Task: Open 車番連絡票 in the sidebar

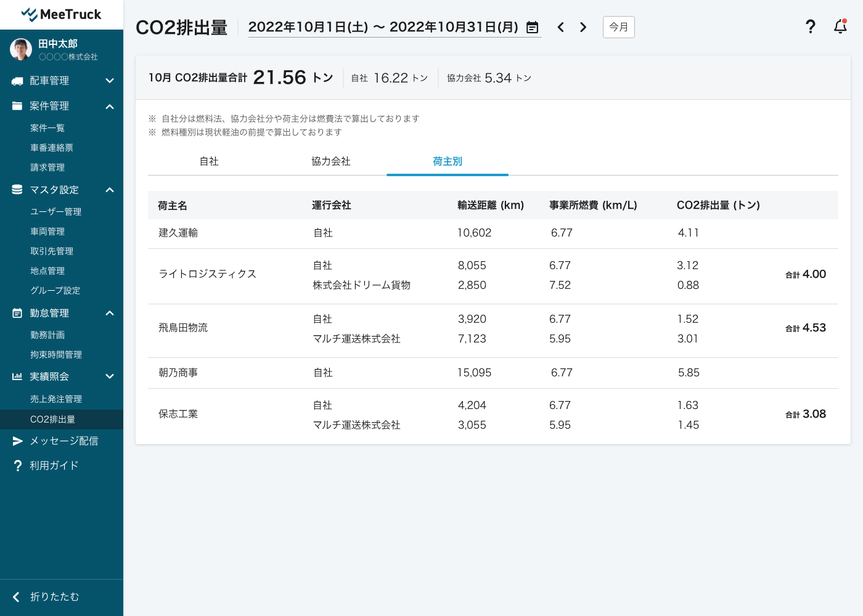Action: tap(52, 148)
